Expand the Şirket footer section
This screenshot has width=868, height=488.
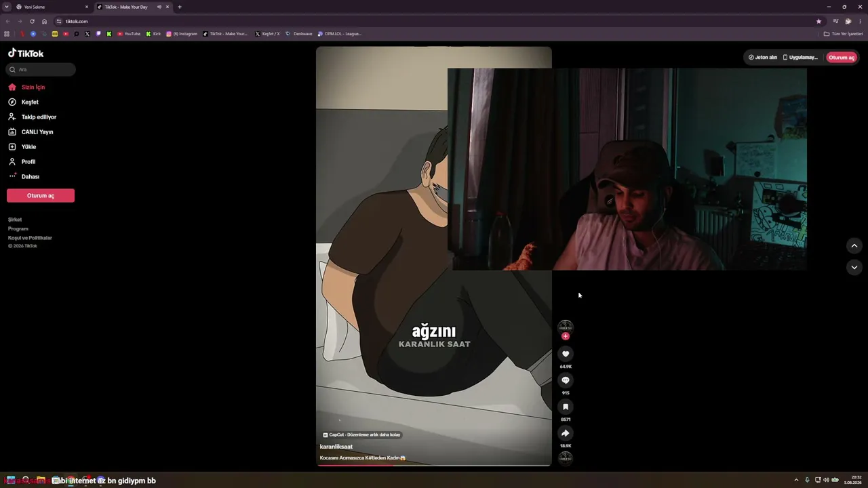(x=15, y=220)
